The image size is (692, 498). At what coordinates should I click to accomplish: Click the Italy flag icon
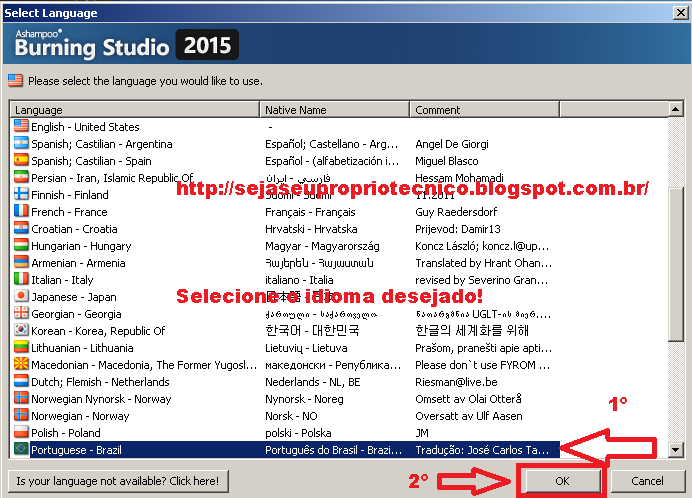tap(21, 279)
